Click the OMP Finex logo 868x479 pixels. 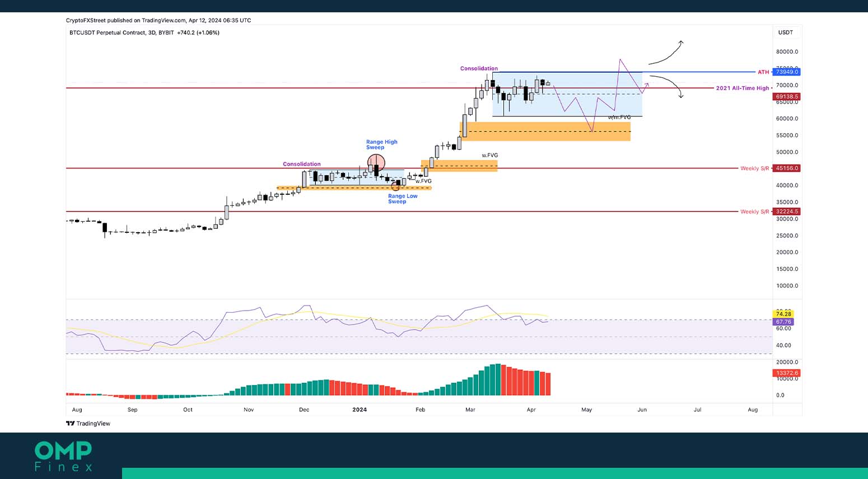click(x=63, y=457)
